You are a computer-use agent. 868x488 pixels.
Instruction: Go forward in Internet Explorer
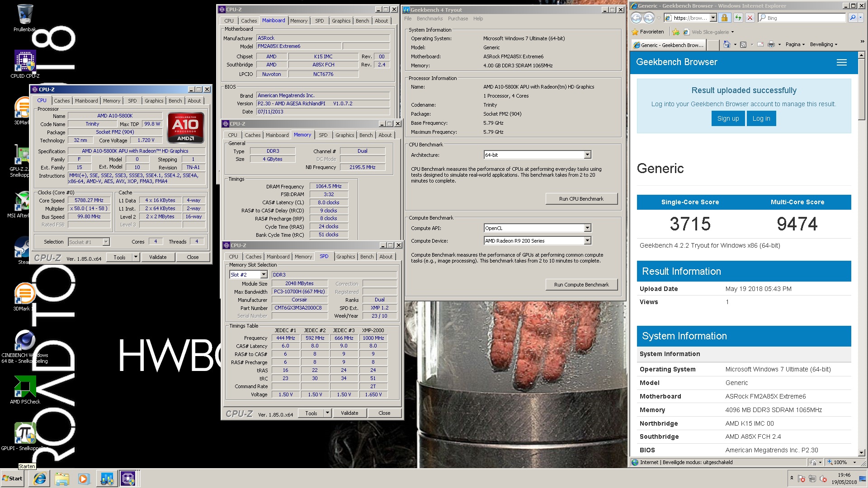(x=649, y=18)
